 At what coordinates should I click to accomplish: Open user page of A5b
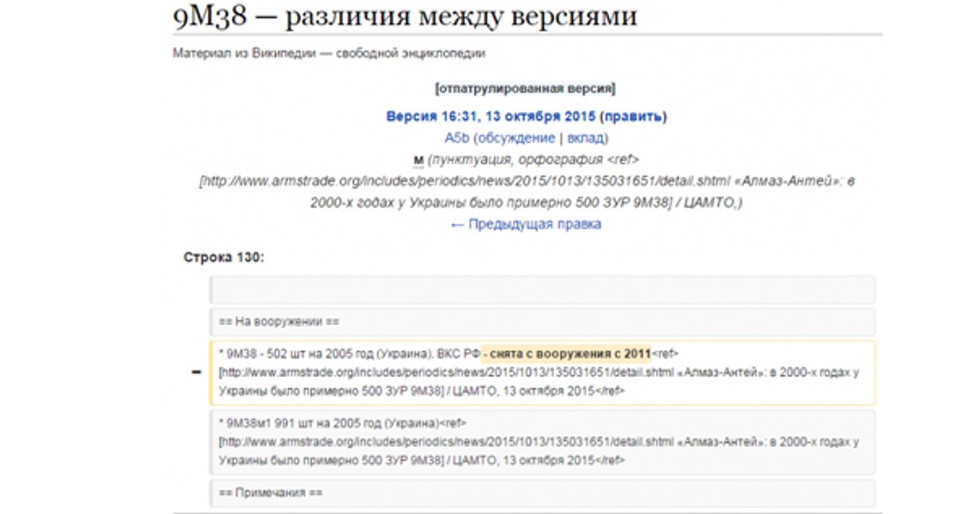point(454,137)
